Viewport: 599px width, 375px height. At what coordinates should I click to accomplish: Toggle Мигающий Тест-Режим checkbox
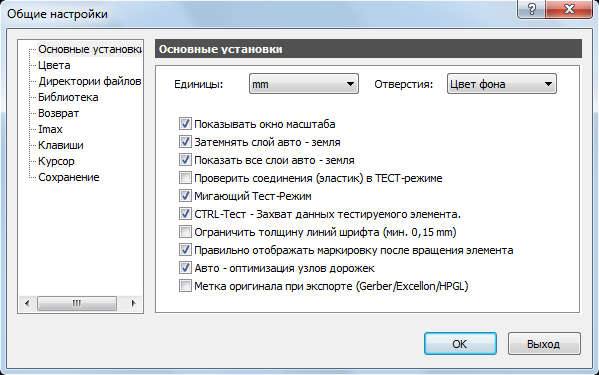coord(185,196)
